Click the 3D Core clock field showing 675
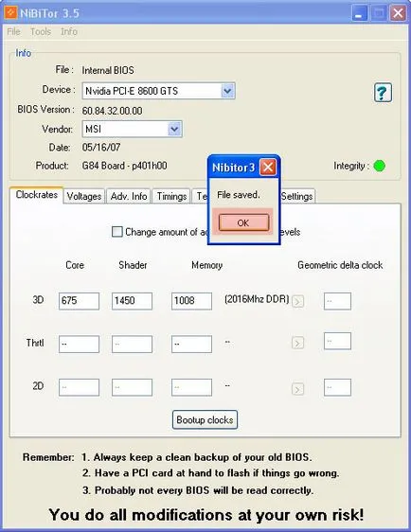This screenshot has height=532, width=411. tap(80, 301)
